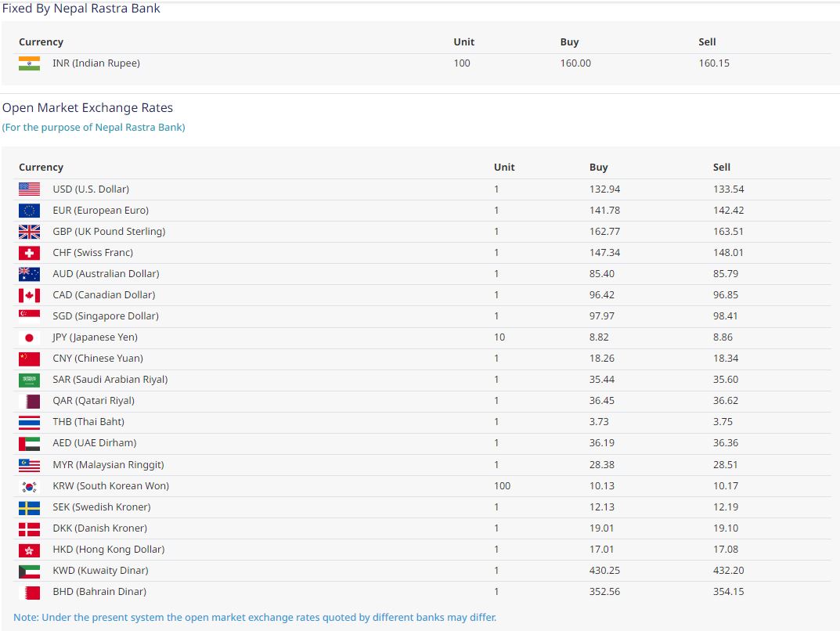Click the UK flag next to GBP

(29, 232)
